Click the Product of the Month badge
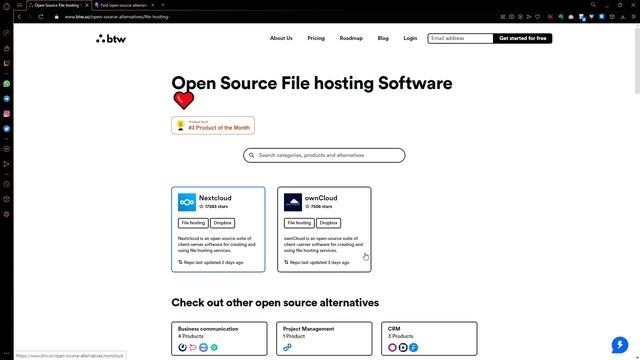The image size is (640, 360). pyautogui.click(x=213, y=125)
